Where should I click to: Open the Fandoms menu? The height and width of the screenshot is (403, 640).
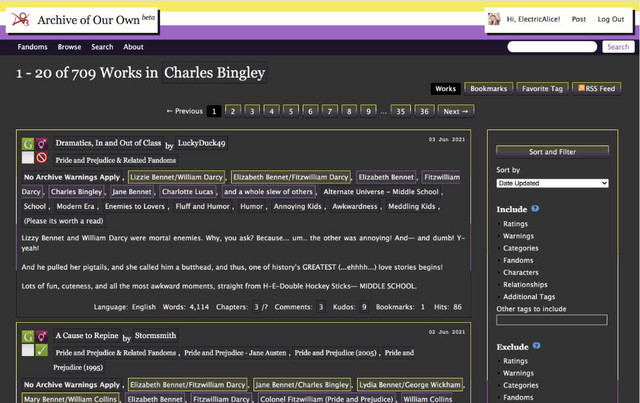click(32, 47)
